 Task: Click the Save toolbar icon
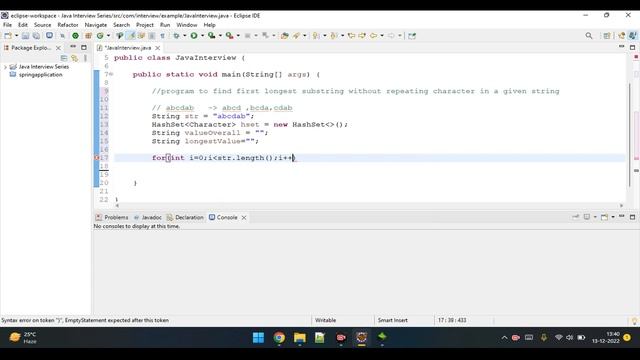tap(25, 36)
